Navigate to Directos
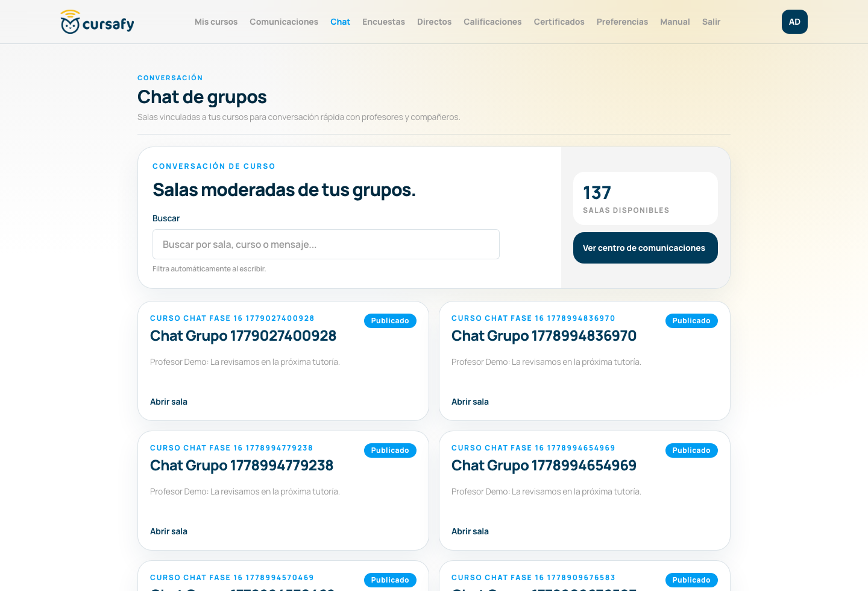 tap(434, 22)
